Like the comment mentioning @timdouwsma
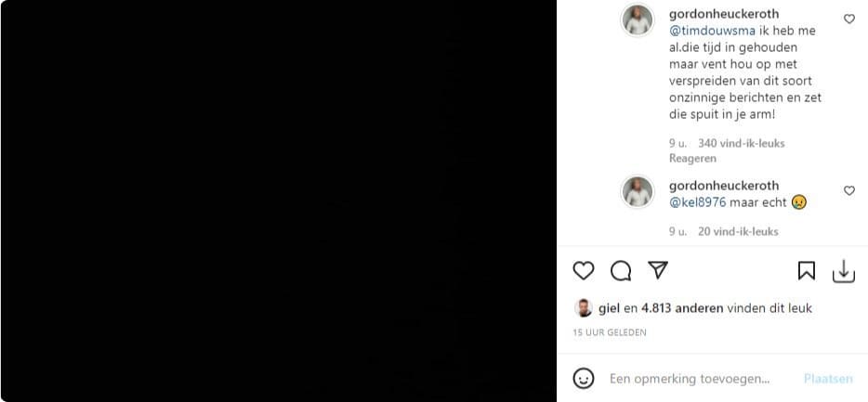The width and height of the screenshot is (868, 402). pos(849,19)
